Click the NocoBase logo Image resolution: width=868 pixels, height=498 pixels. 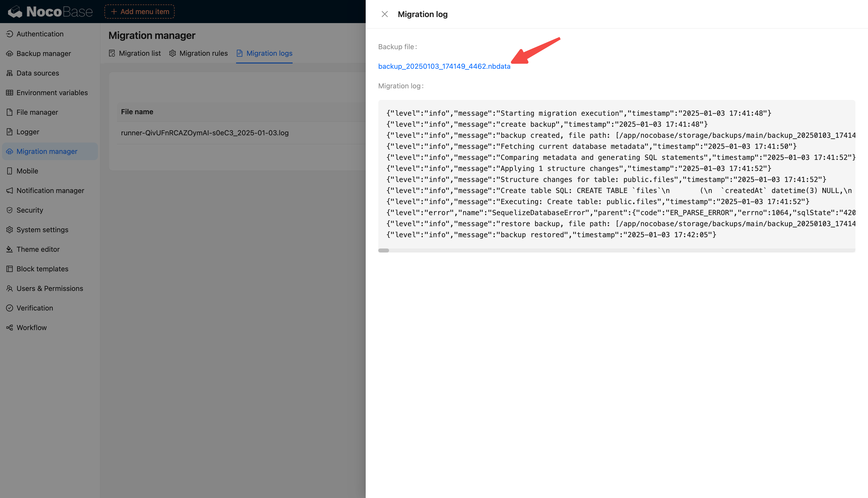pyautogui.click(x=50, y=12)
